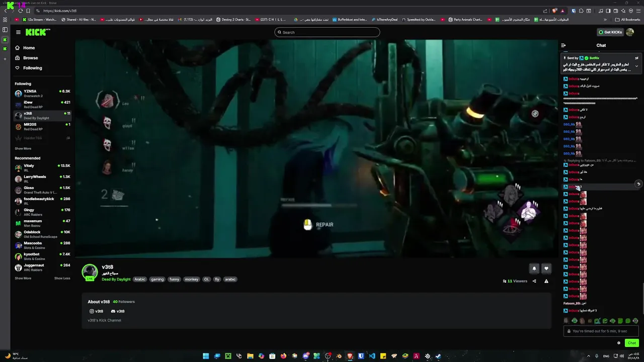Open Mascoobs recommended channel
This screenshot has height=362, width=644.
pos(43,245)
